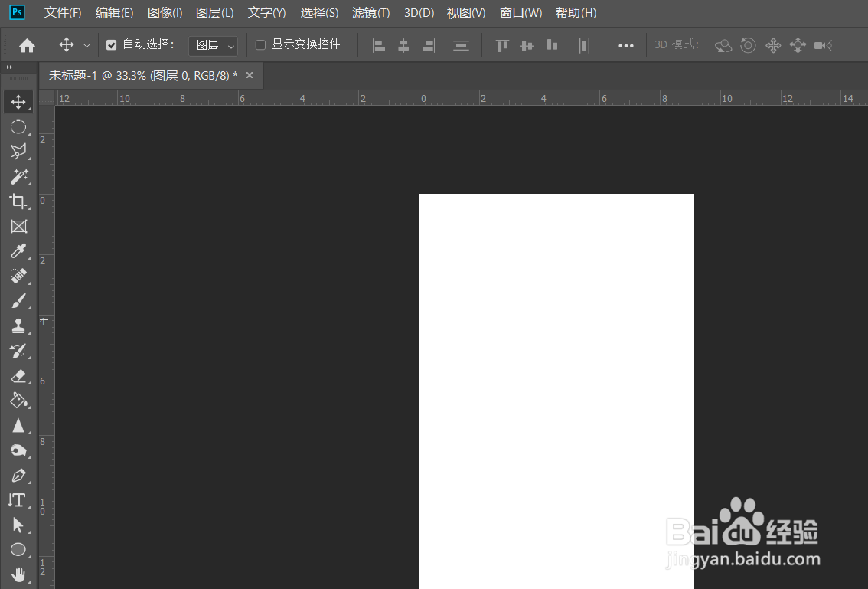The width and height of the screenshot is (868, 589).
Task: Select the Sponge tool
Action: (x=18, y=450)
